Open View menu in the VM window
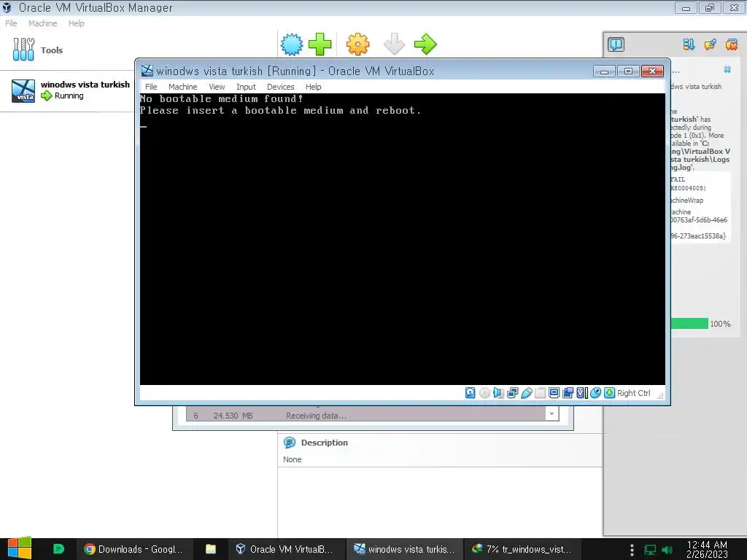The height and width of the screenshot is (560, 747). 217,87
